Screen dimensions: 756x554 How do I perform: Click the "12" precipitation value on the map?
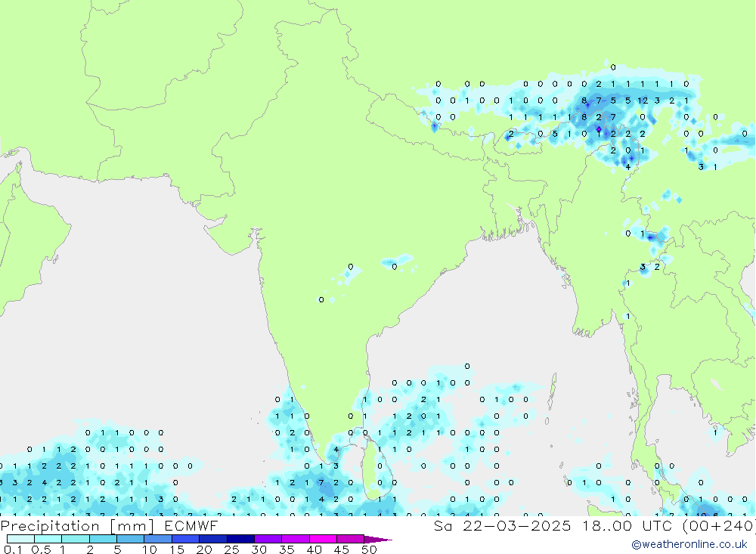point(643,101)
